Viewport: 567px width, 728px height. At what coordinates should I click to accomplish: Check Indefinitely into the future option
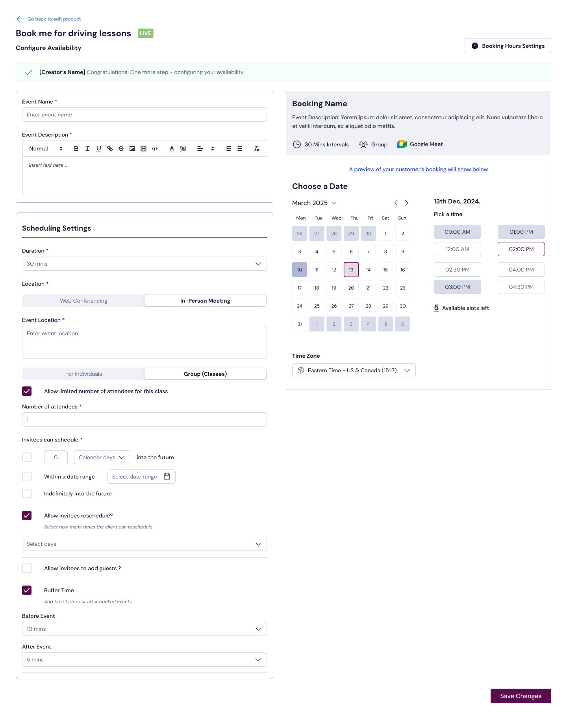click(x=27, y=493)
